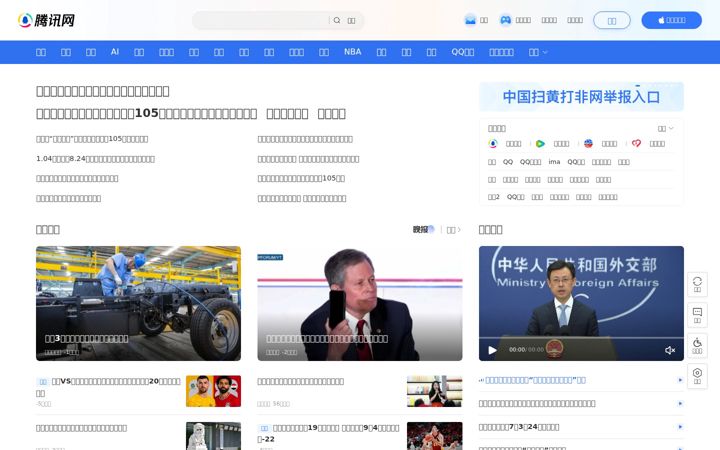Select the first item in blue nav bar
Viewport: 720px width, 450px height.
point(41,52)
